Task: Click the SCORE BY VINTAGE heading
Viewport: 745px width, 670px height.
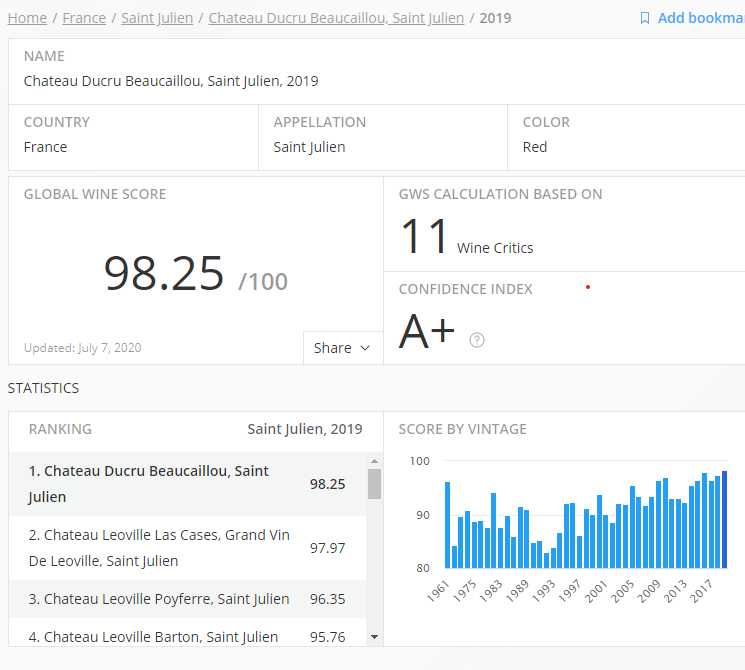Action: pyautogui.click(x=462, y=429)
